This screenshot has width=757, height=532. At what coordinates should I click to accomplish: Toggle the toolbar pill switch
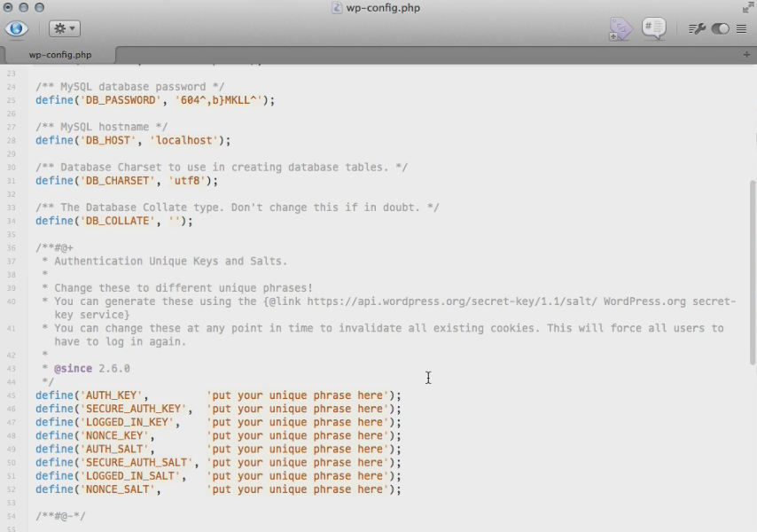(721, 29)
